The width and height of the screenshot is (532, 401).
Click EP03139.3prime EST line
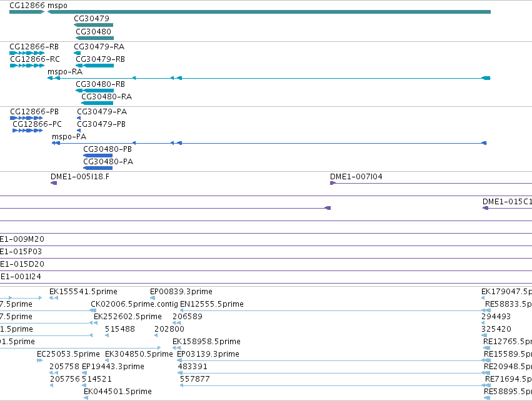334,360
